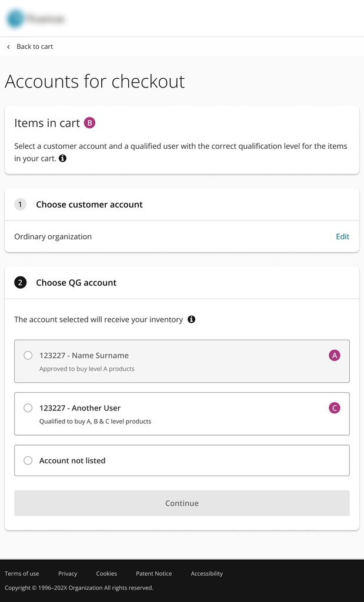Screen dimensions: 364x602
Task: Click the C level badge on Another User
Action: 335,408
